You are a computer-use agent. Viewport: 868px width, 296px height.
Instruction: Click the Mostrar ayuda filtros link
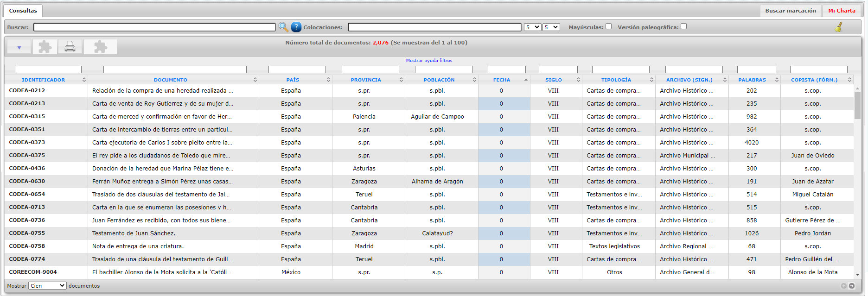(x=429, y=61)
